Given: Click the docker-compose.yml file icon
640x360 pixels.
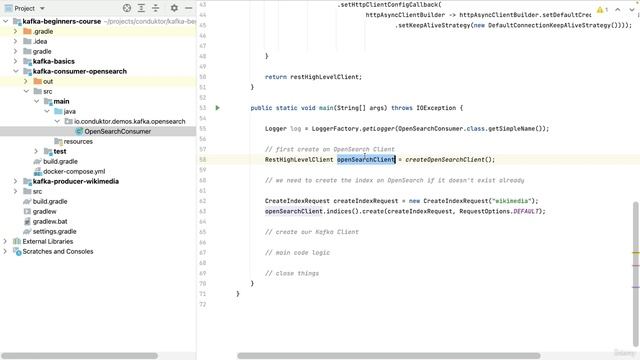Looking at the screenshot, I should (38, 171).
